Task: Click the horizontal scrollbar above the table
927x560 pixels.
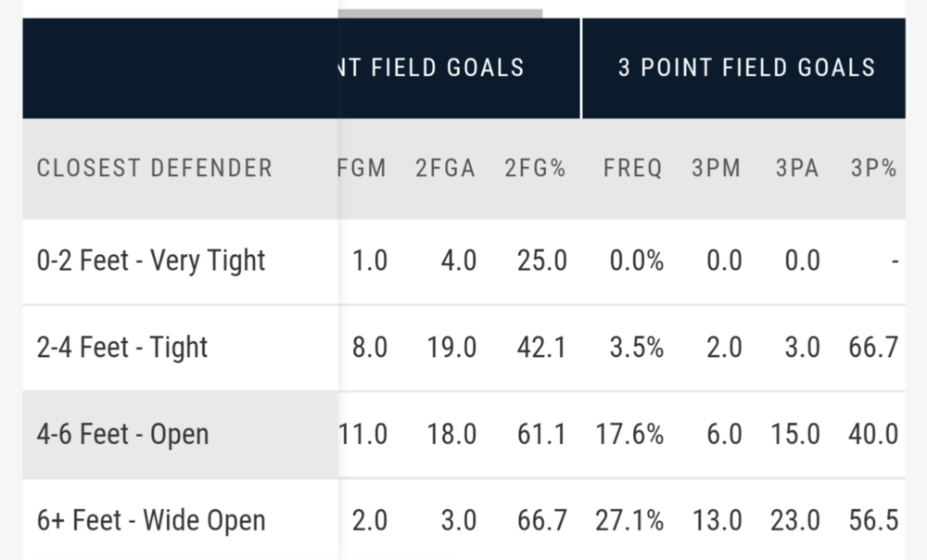Action: click(440, 13)
